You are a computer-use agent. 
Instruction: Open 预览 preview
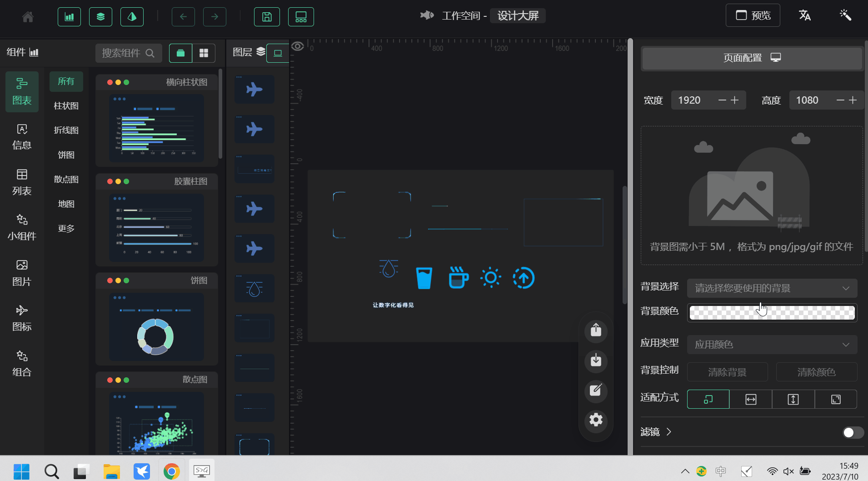(753, 15)
